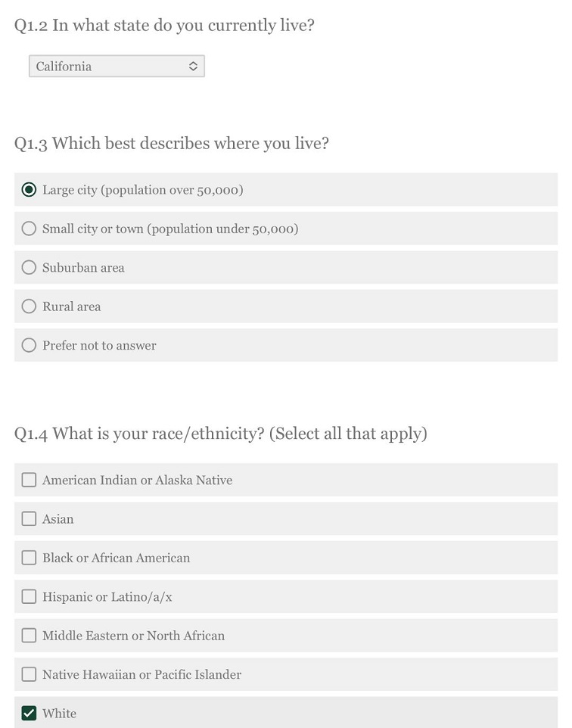Click the Suburban area row label
572x728 pixels.
(x=83, y=267)
